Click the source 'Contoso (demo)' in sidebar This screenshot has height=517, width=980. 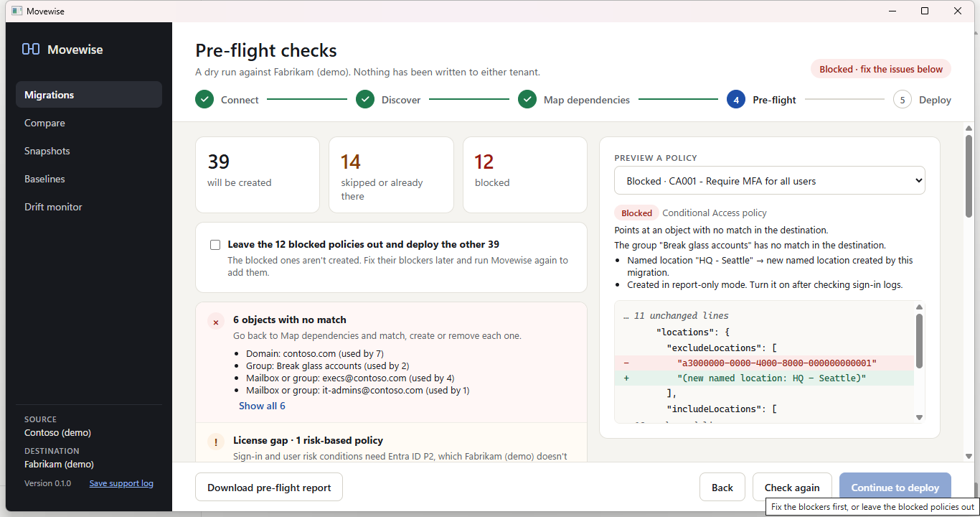click(x=57, y=432)
